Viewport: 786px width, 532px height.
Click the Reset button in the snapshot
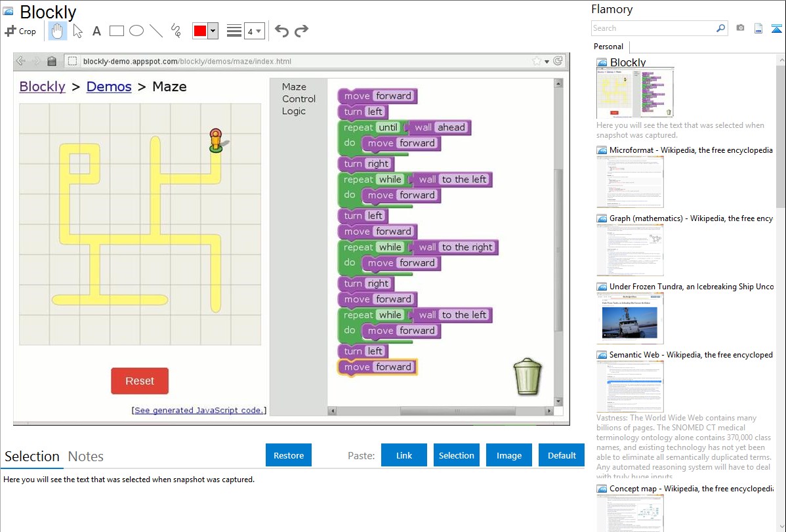pyautogui.click(x=140, y=381)
